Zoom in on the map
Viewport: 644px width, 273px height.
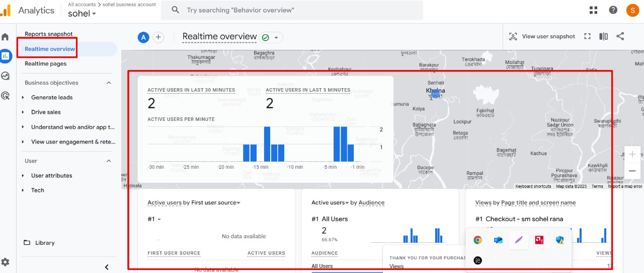[632, 154]
